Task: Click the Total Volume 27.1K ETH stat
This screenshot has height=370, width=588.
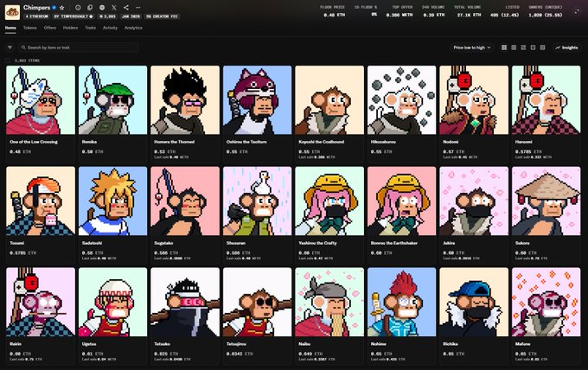Action: [468, 11]
